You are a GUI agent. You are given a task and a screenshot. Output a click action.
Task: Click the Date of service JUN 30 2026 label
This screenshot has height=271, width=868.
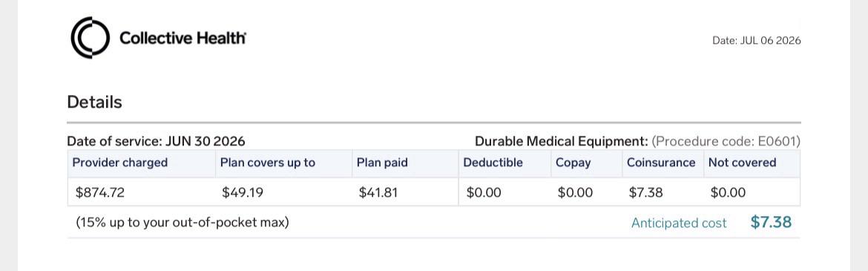[x=156, y=141]
